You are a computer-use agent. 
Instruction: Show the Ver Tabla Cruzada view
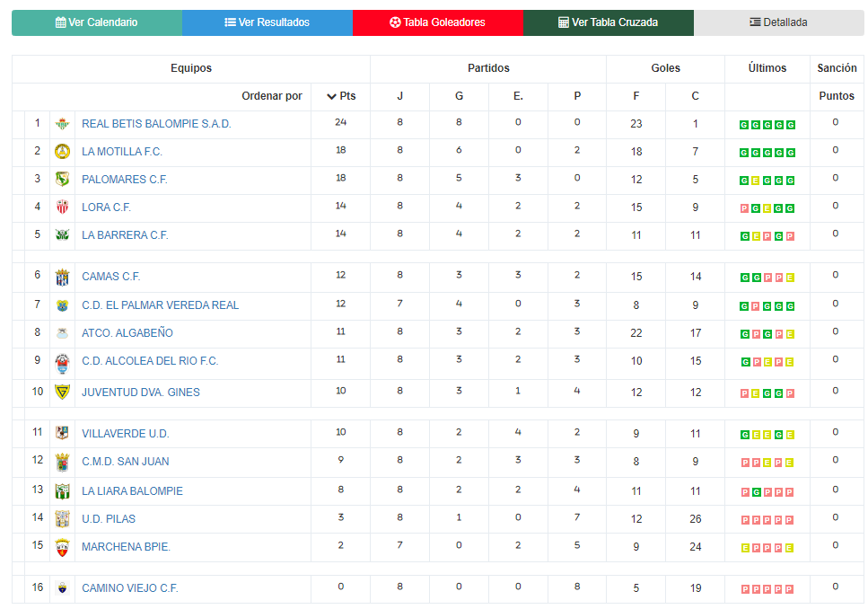click(609, 22)
